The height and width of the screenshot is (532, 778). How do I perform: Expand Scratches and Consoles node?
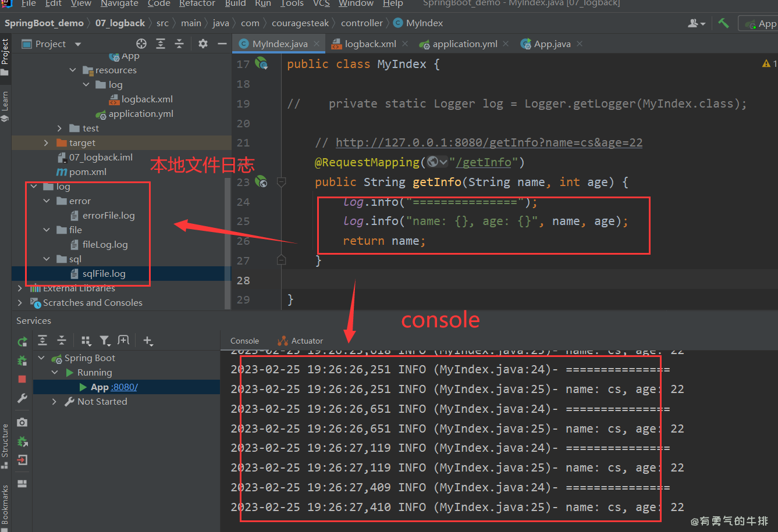coord(20,303)
